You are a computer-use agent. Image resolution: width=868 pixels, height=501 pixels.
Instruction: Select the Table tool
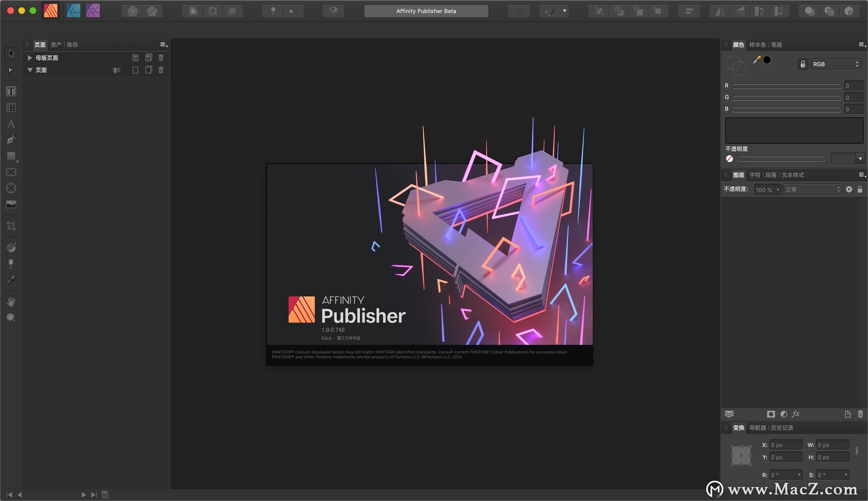point(11,108)
